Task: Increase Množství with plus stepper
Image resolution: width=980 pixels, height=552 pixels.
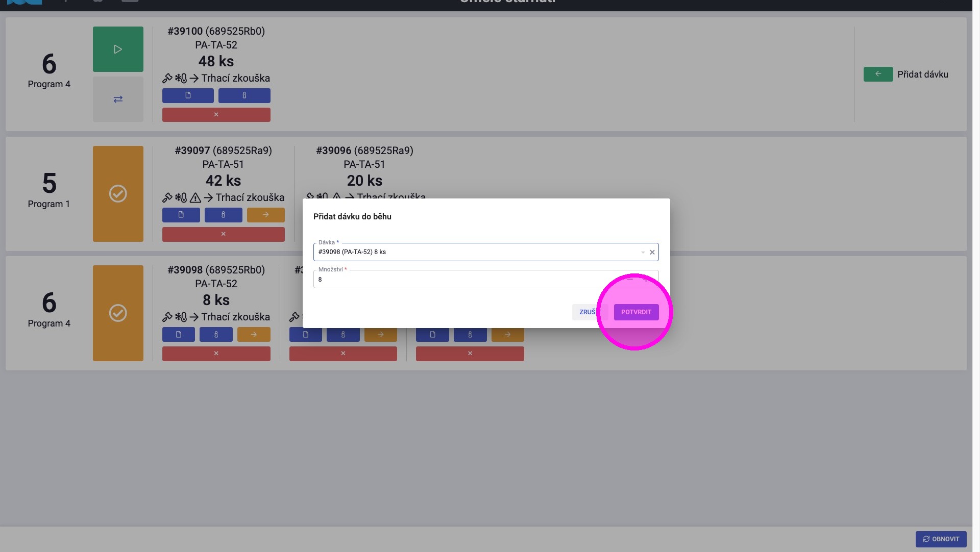Action: (x=646, y=280)
